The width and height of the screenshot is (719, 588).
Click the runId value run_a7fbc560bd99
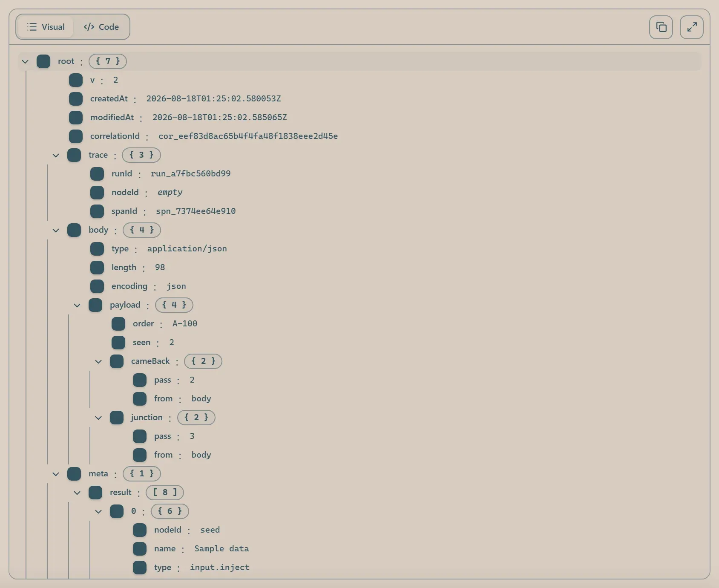pos(191,174)
